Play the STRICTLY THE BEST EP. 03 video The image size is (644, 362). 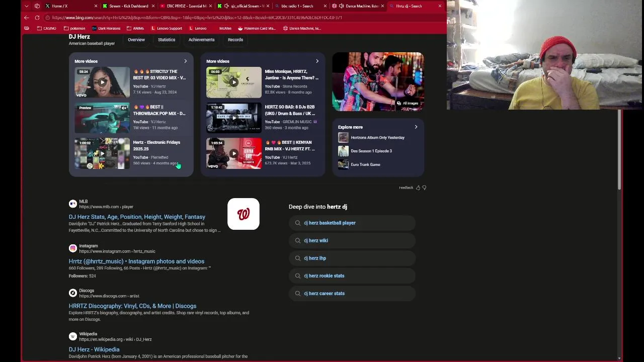tap(102, 82)
